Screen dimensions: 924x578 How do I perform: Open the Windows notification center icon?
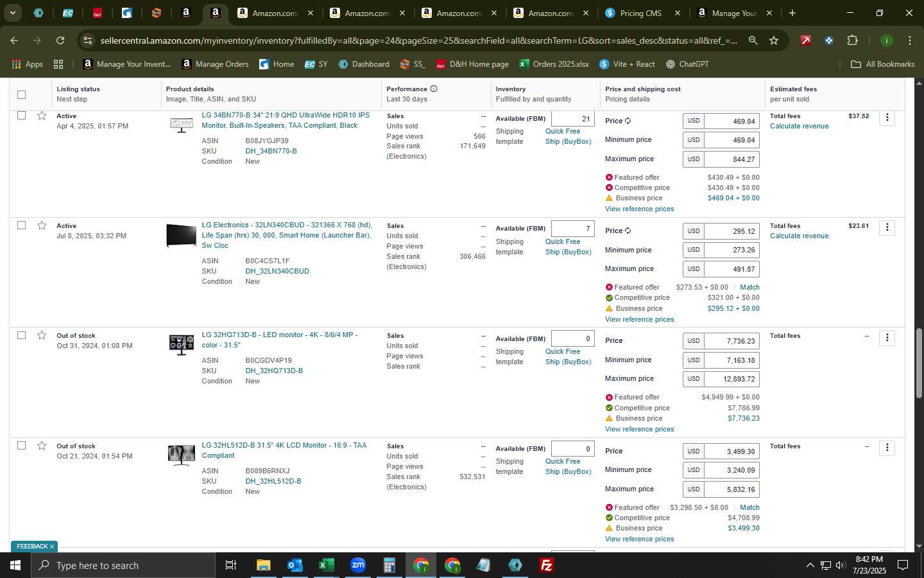903,565
